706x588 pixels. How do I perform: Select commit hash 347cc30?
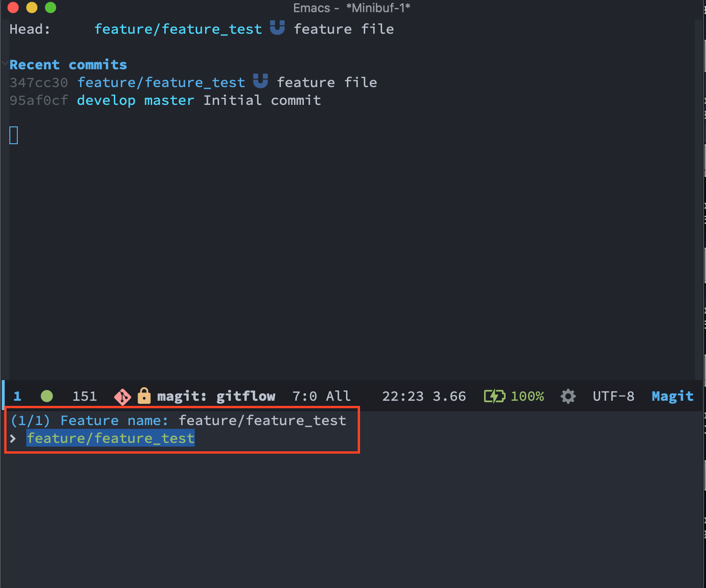click(39, 82)
